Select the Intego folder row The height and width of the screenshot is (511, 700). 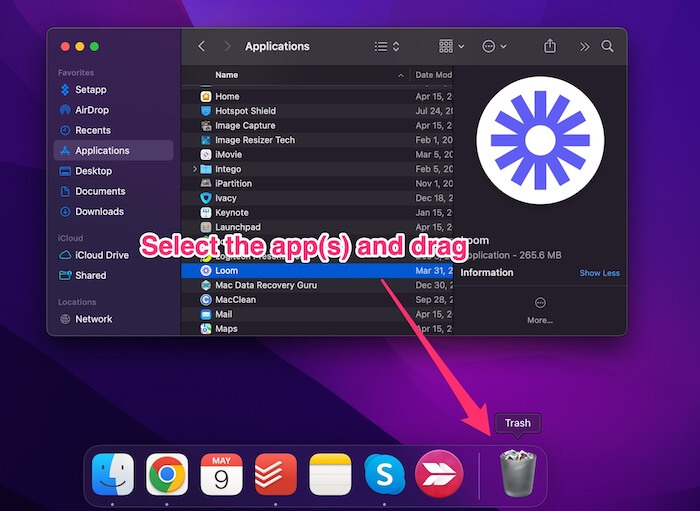click(317, 169)
